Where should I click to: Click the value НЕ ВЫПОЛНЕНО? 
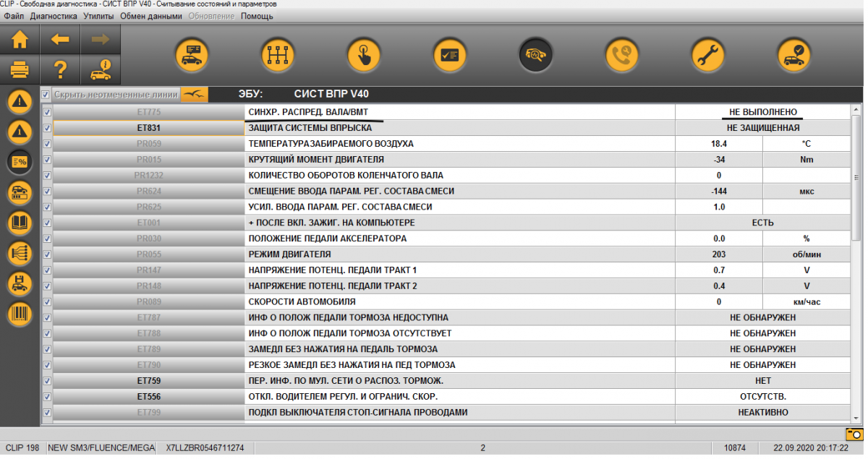pyautogui.click(x=763, y=112)
